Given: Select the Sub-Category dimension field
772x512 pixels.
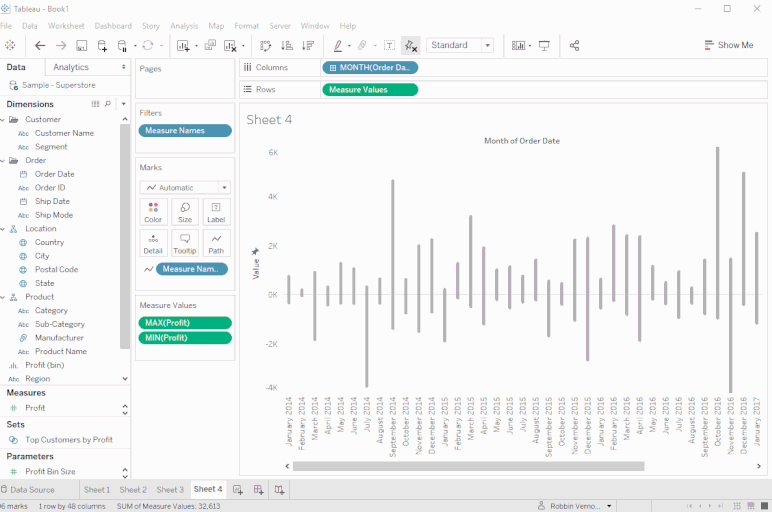Looking at the screenshot, I should (60, 324).
